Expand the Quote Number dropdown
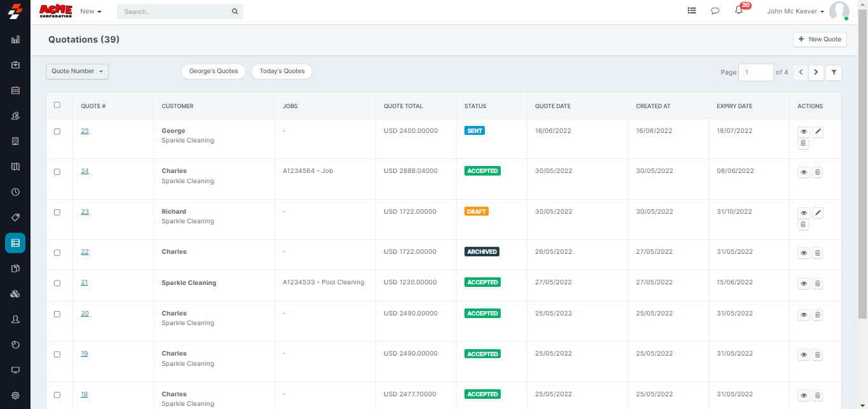Screen dimensions: 868x409 77,71
